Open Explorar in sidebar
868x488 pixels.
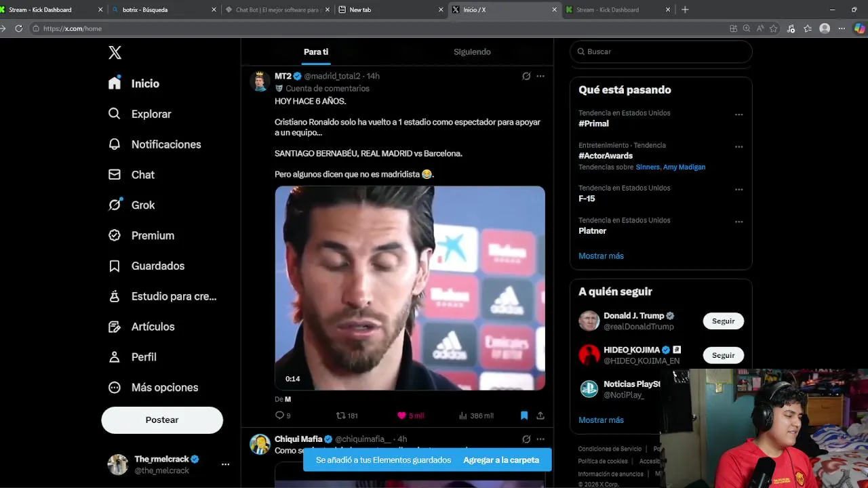pos(140,114)
